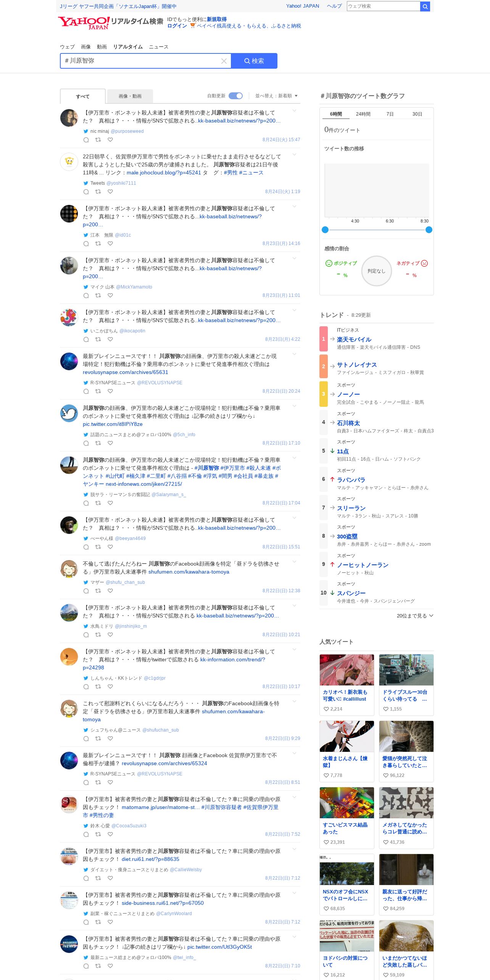Select the 24時間 graph tab

[363, 114]
